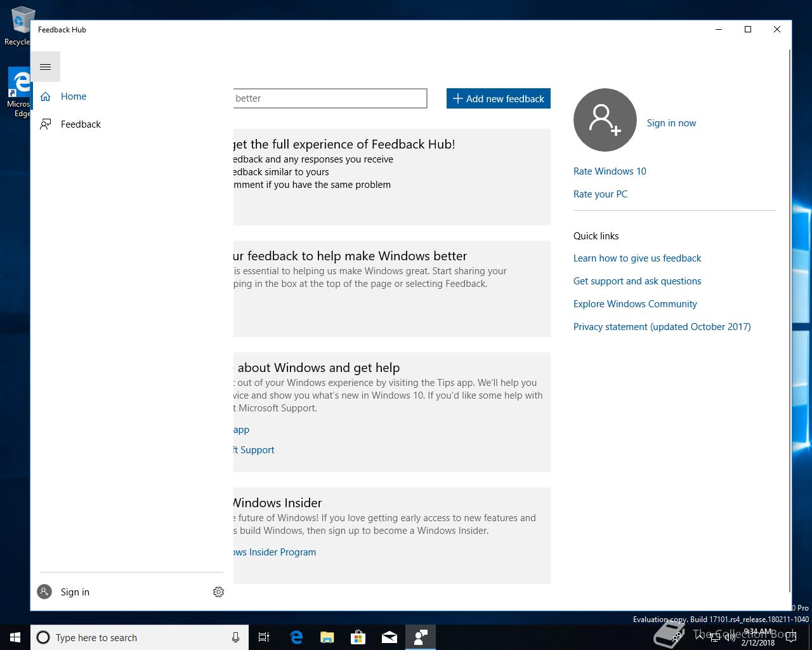The width and height of the screenshot is (812, 650).
Task: Maximize the Feedback Hub window
Action: 748,29
